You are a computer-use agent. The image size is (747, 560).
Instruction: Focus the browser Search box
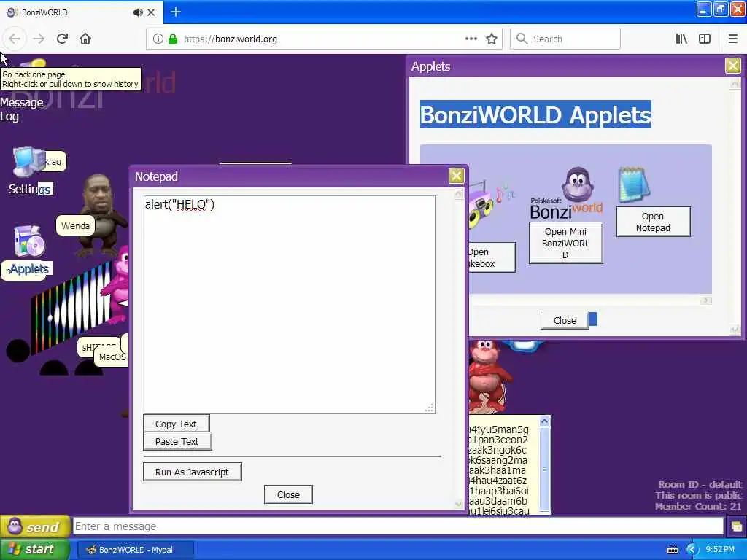pyautogui.click(x=565, y=39)
